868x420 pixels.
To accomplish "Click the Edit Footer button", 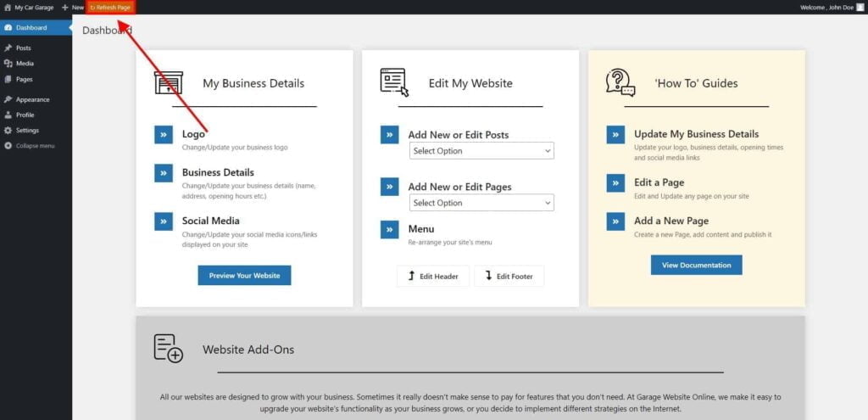I will pyautogui.click(x=509, y=276).
